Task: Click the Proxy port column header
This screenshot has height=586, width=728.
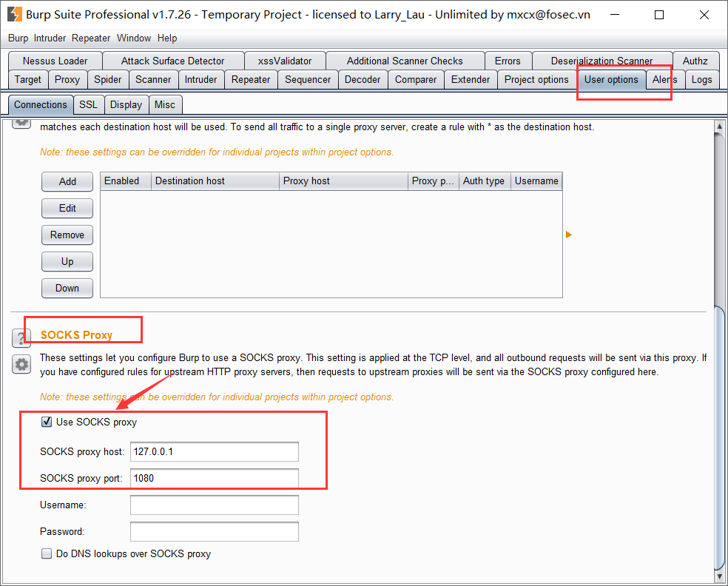Action: [434, 181]
